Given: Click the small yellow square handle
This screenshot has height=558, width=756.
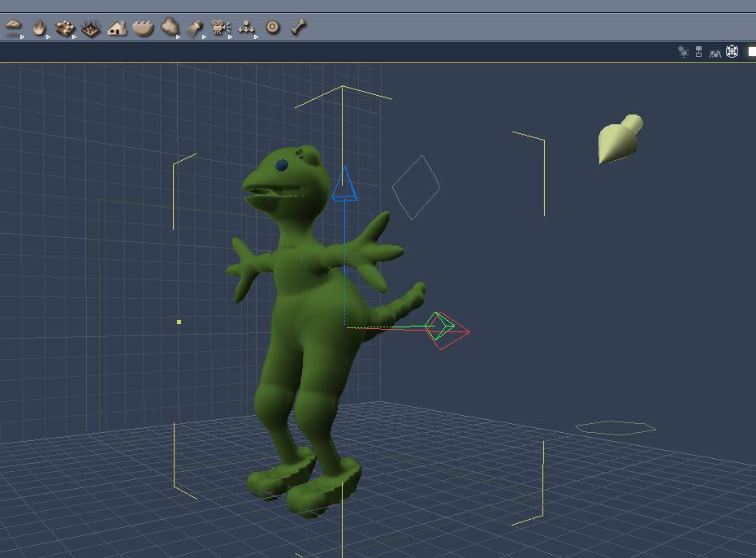Looking at the screenshot, I should click(179, 322).
